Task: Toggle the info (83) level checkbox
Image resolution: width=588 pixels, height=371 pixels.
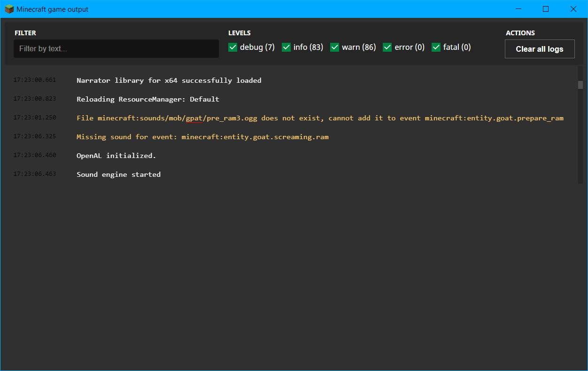Action: 286,47
